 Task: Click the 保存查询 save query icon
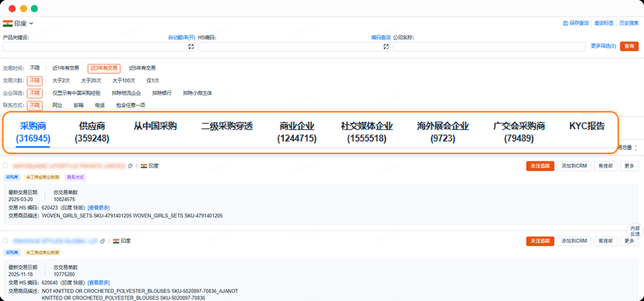(565, 24)
